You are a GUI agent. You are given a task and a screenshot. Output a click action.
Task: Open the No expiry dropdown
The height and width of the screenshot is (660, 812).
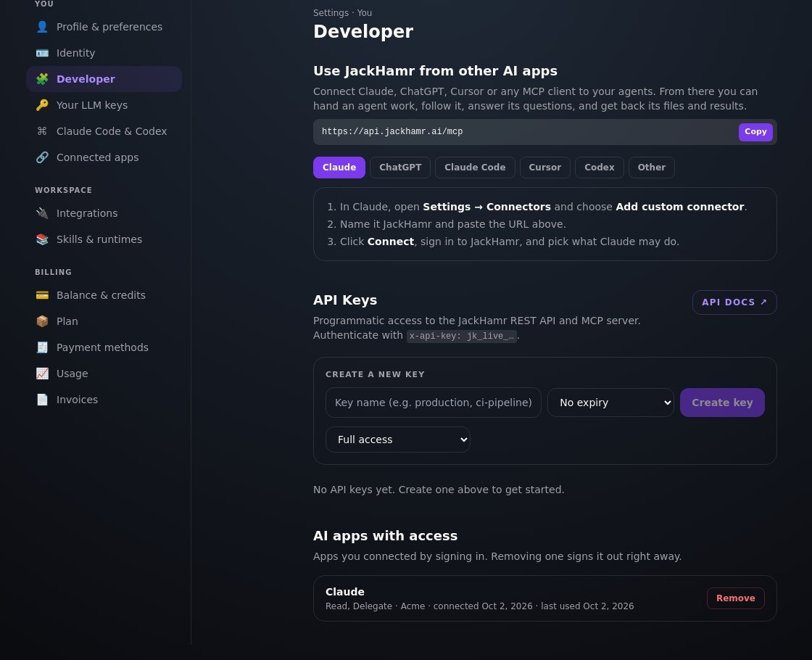(610, 403)
